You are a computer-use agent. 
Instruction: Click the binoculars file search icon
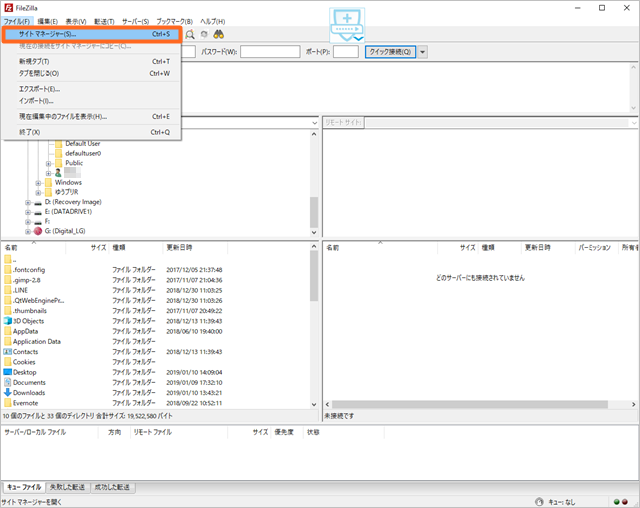coord(217,34)
